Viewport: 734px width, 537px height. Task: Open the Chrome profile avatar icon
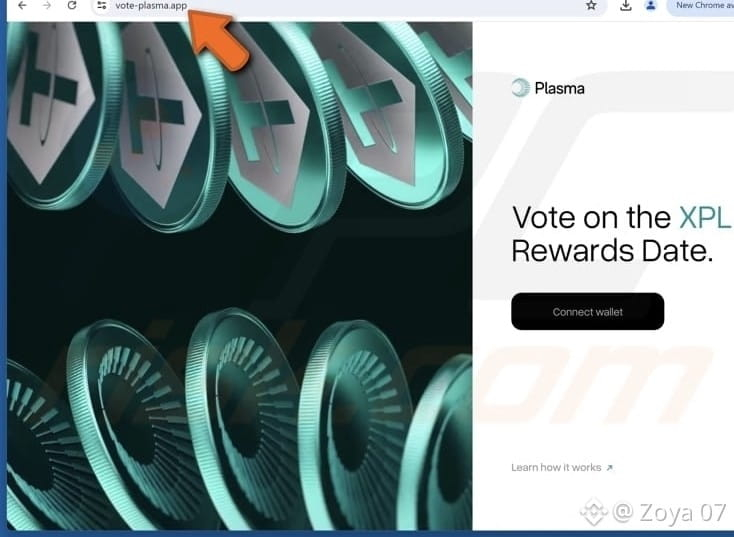[651, 6]
